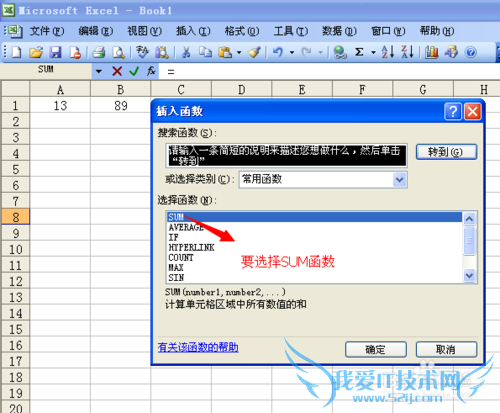Select HYPERLINK in the function list
The image size is (500, 413).
point(314,247)
